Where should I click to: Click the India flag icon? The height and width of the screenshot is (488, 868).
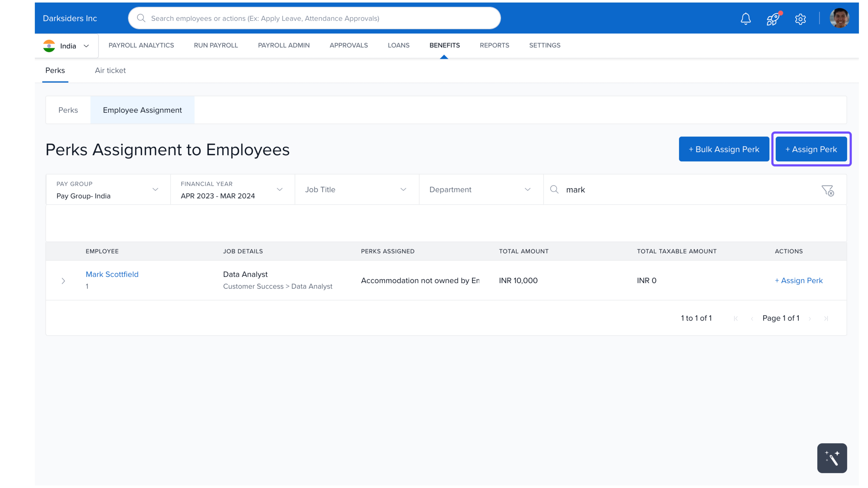click(x=49, y=46)
